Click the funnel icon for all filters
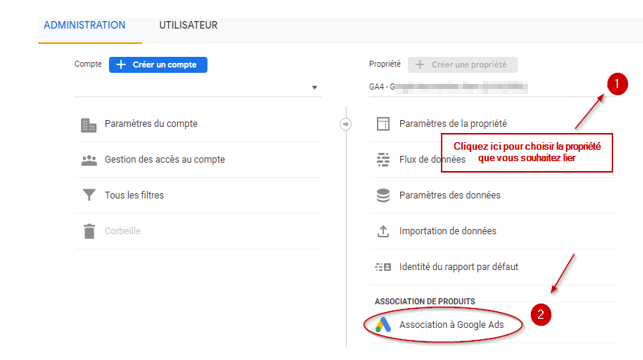 [x=89, y=195]
